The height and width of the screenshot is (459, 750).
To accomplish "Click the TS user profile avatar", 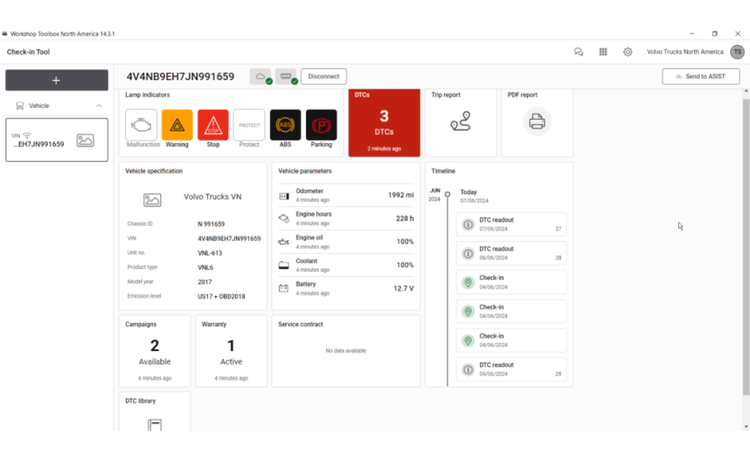I will [736, 52].
